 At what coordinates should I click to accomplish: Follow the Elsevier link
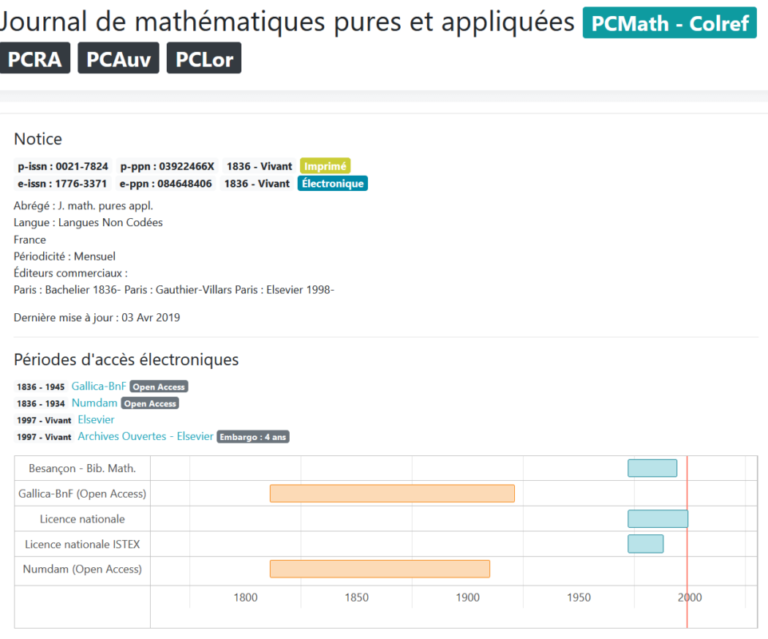96,420
